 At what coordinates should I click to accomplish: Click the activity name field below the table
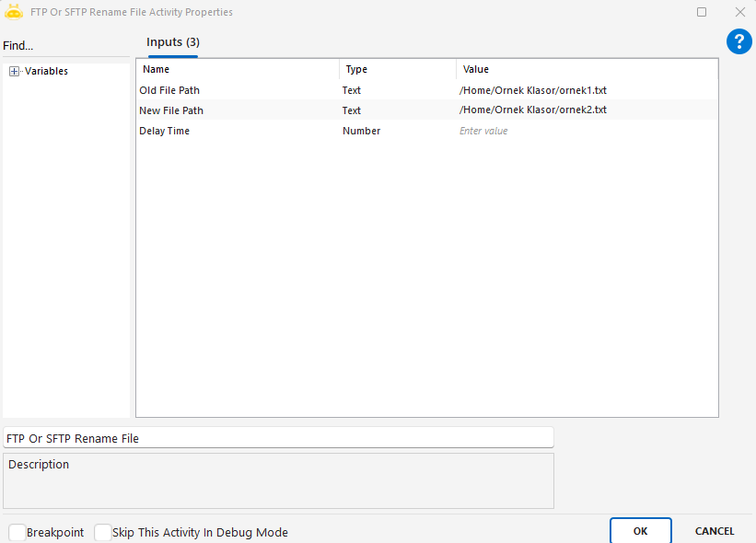[x=278, y=438]
